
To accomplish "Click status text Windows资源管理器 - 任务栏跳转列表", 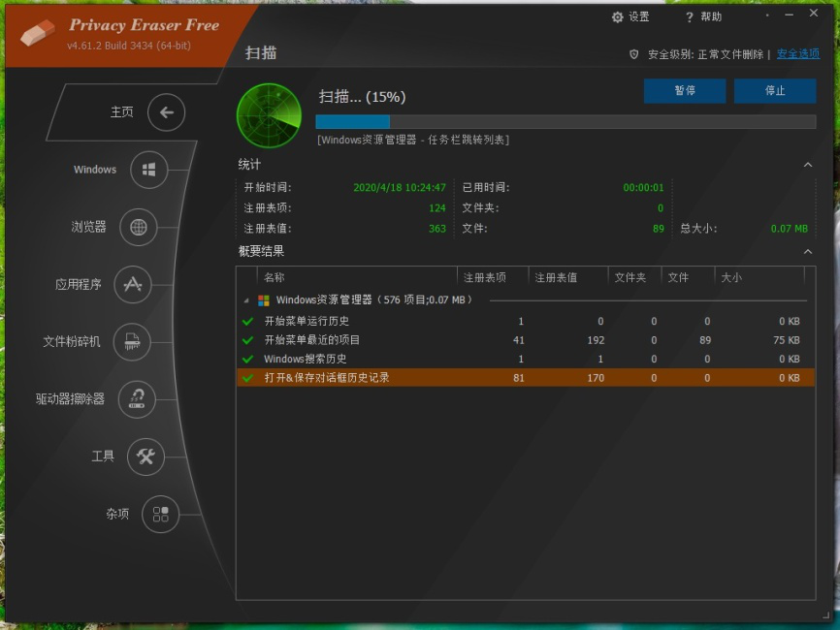I will [x=413, y=141].
